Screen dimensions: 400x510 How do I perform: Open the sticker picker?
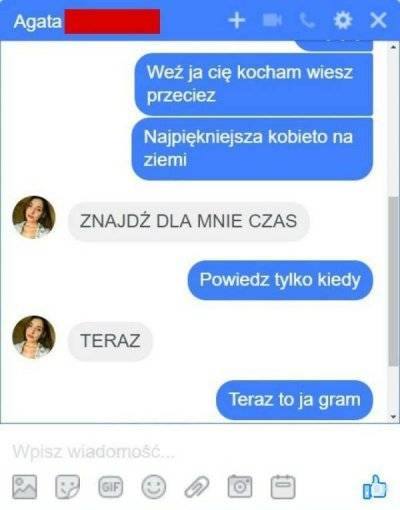(68, 487)
